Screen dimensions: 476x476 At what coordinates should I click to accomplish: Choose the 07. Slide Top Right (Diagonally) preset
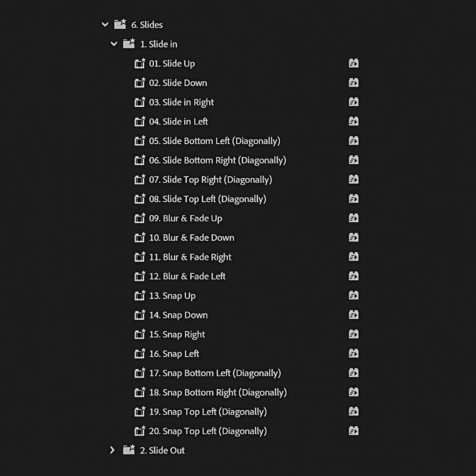(210, 180)
